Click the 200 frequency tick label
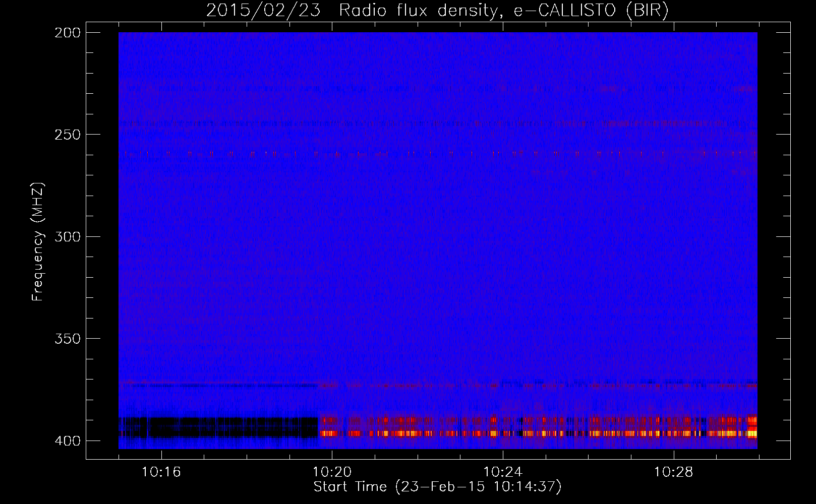This screenshot has width=816, height=504. pos(68,32)
